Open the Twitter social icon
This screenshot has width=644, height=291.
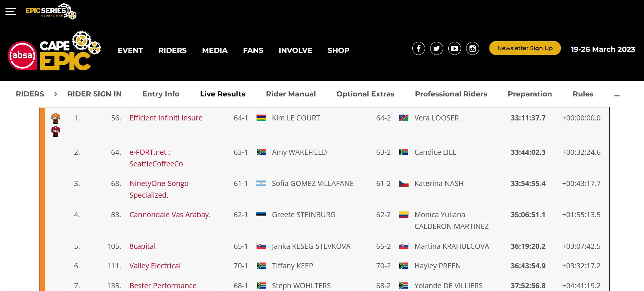coord(437,48)
